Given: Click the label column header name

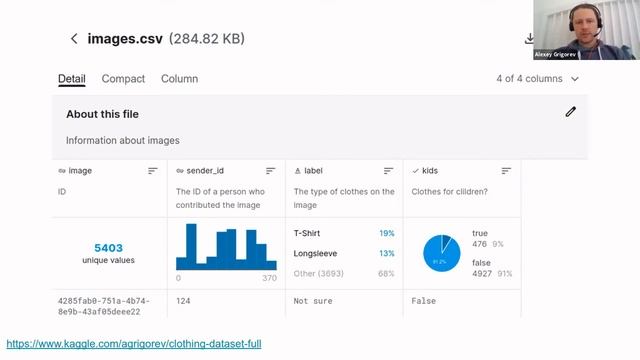Looking at the screenshot, I should pos(313,171).
